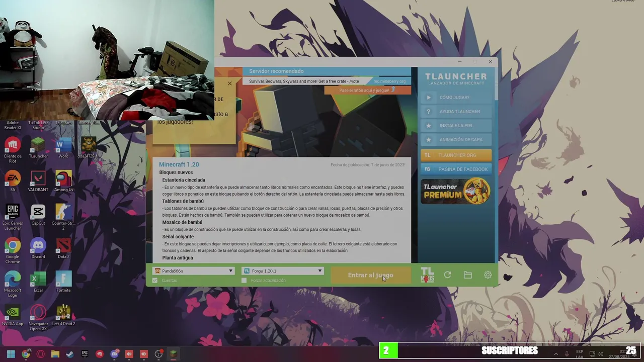Visit TLAUNCHER.ORG link button
Screen dimensions: 644x362
click(x=456, y=155)
